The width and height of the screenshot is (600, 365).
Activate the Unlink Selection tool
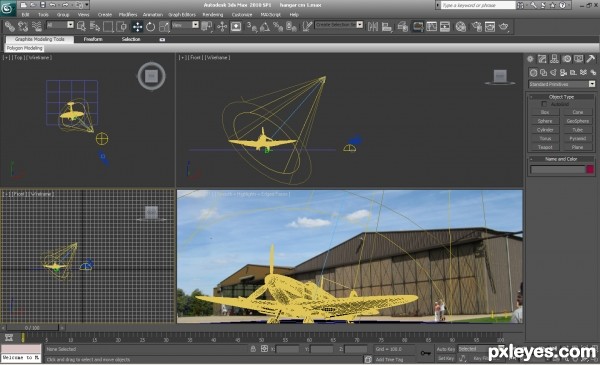tap(23, 26)
